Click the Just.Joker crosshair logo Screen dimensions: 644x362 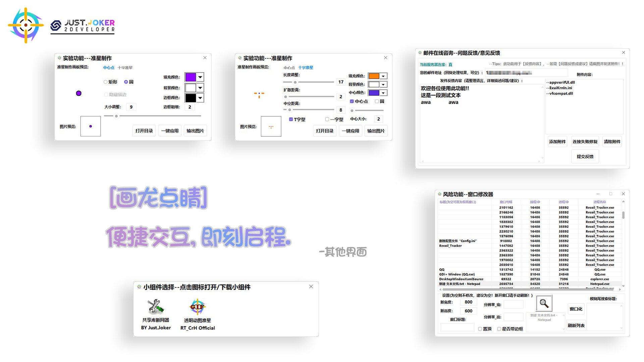(x=25, y=25)
